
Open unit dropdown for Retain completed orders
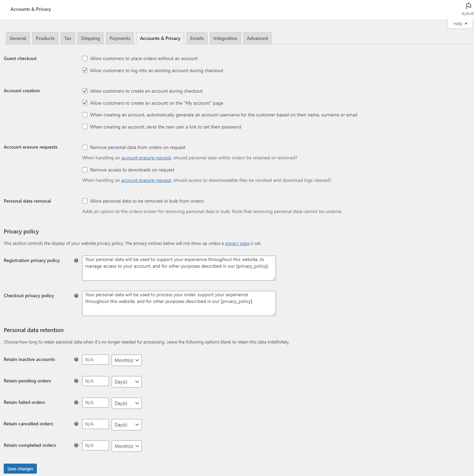[x=126, y=446]
